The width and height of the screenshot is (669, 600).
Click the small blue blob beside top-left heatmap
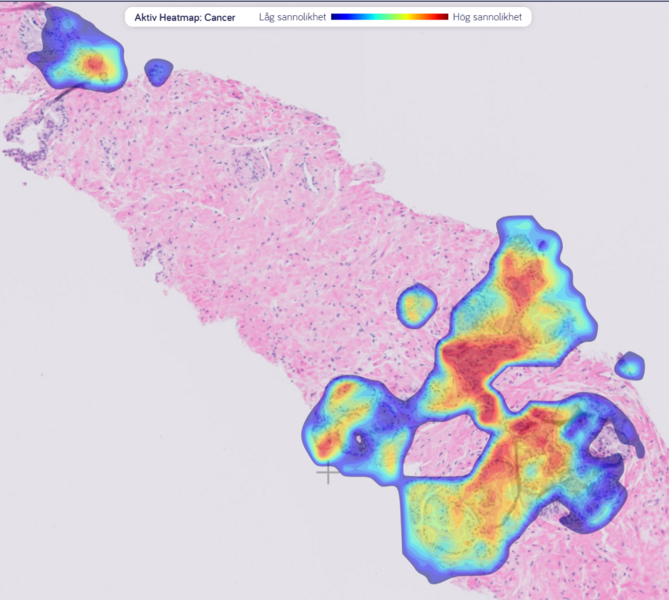click(x=158, y=71)
